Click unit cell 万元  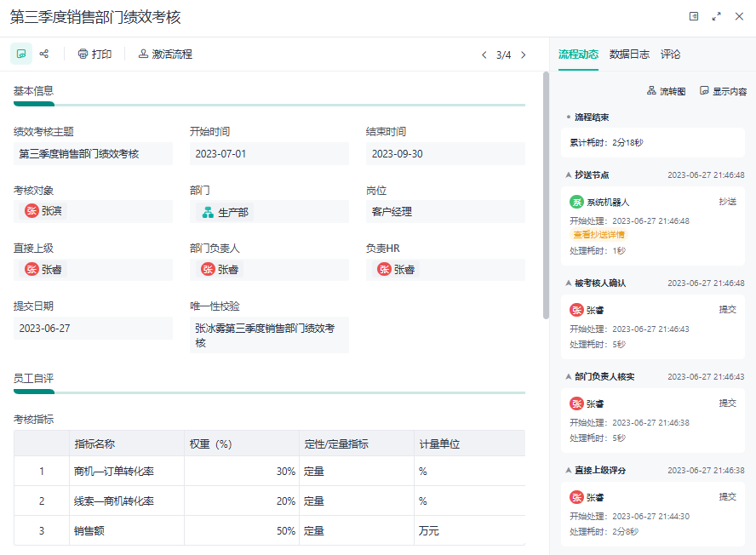pos(470,531)
